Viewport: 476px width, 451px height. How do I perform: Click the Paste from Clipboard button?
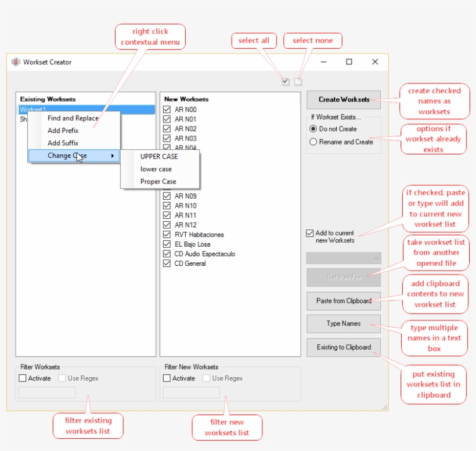pos(343,301)
